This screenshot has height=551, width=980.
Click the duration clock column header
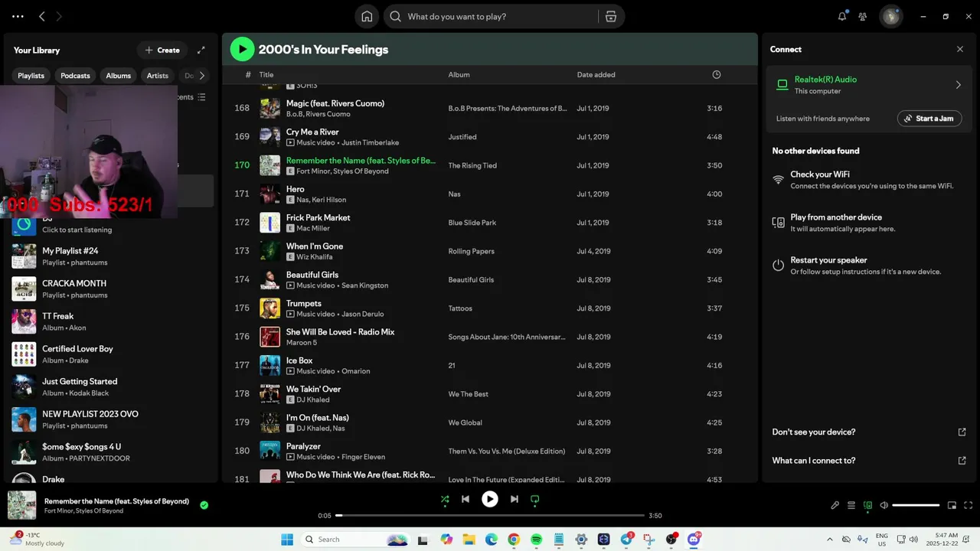(x=717, y=74)
